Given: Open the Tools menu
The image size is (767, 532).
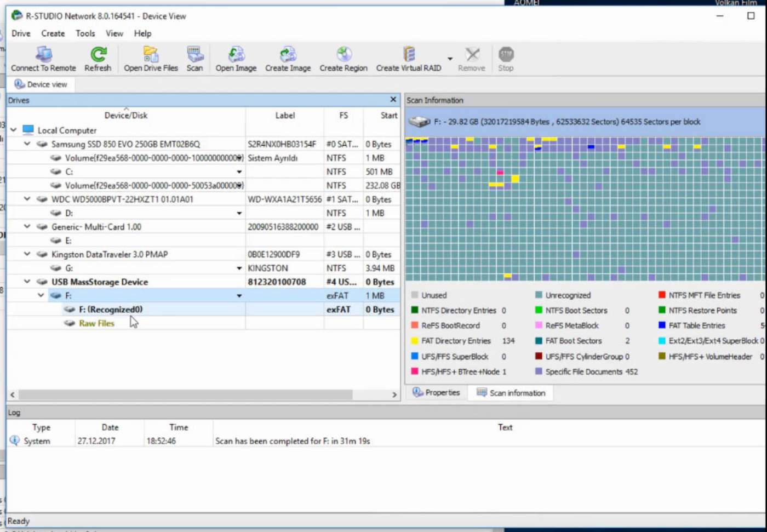Looking at the screenshot, I should point(85,33).
